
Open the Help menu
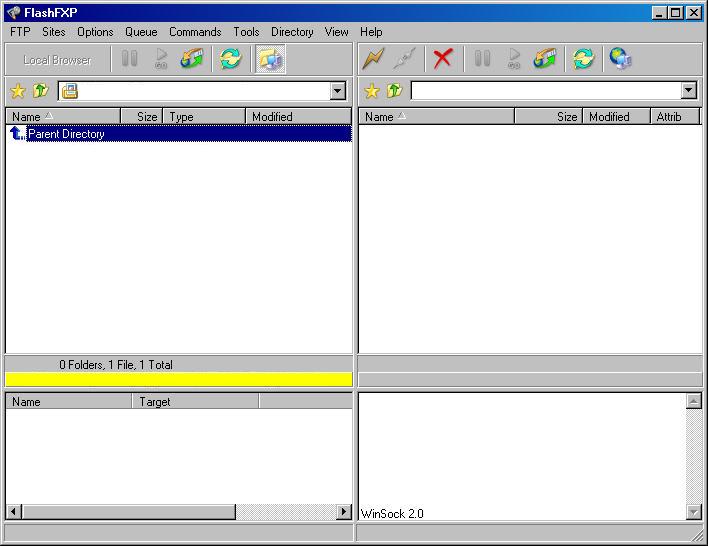(371, 32)
